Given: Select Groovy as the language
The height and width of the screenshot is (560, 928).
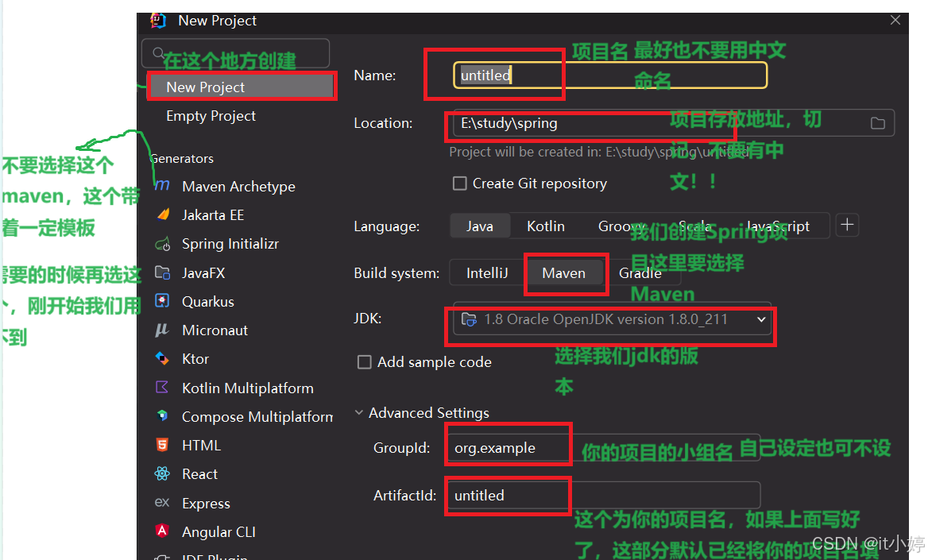Looking at the screenshot, I should click(621, 226).
